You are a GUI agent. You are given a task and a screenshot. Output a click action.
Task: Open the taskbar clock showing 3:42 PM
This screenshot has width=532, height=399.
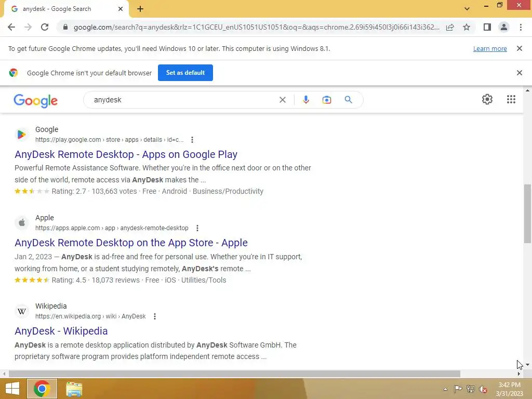(x=509, y=389)
